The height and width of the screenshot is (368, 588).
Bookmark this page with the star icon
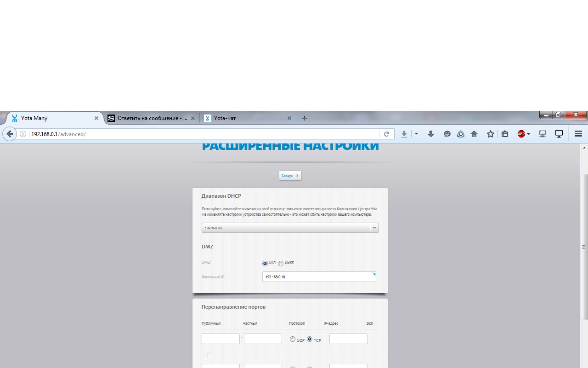point(490,134)
